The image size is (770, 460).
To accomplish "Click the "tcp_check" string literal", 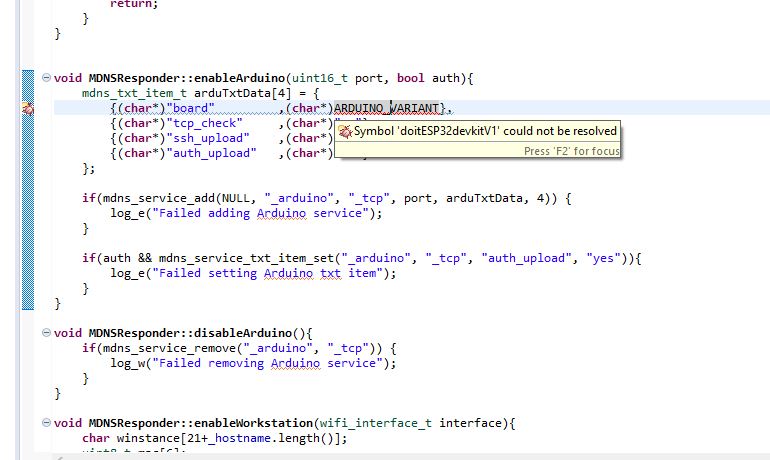I will click(204, 123).
